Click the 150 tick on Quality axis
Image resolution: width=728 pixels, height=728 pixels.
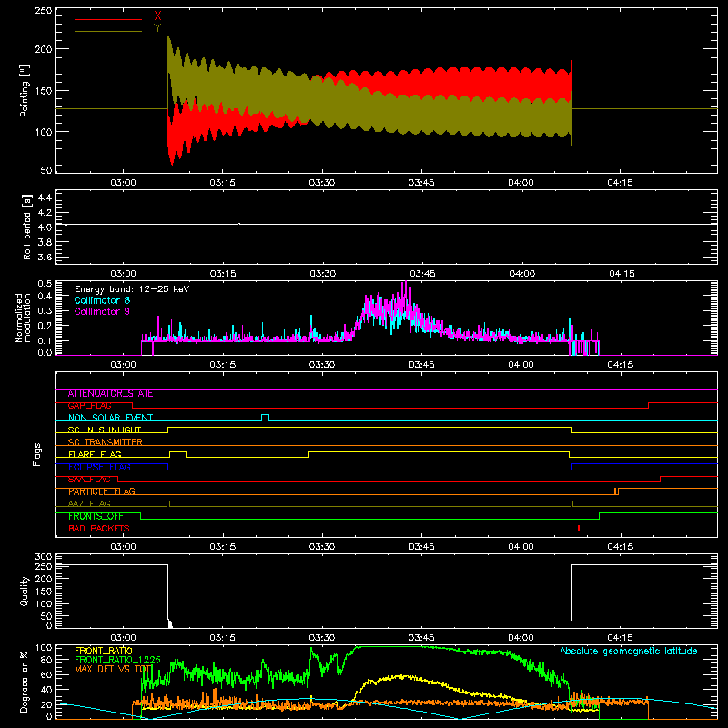(43, 591)
